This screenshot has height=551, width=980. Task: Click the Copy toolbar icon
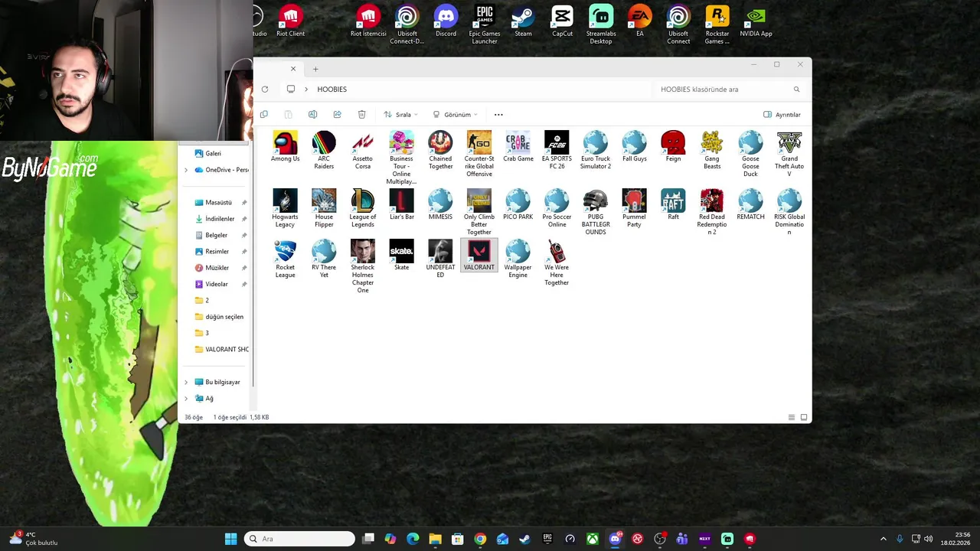263,115
